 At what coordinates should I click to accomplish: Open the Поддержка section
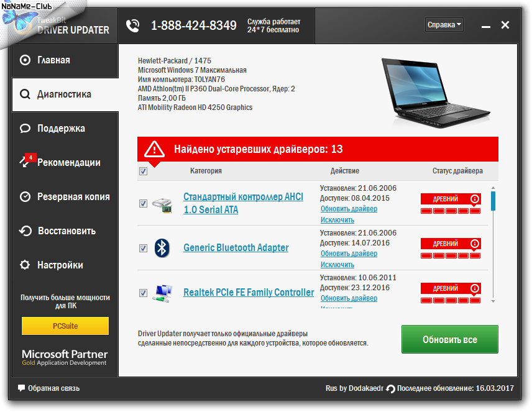(x=65, y=128)
